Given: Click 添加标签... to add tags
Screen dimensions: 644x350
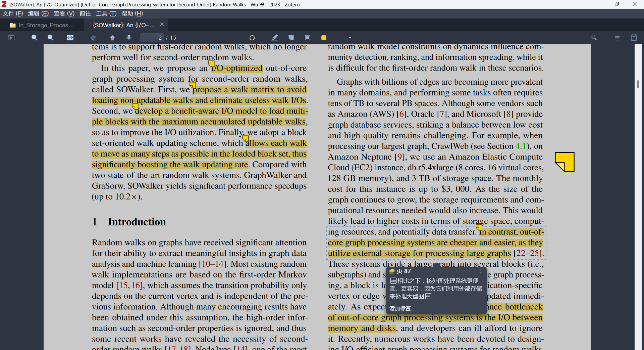Looking at the screenshot, I should [402, 308].
